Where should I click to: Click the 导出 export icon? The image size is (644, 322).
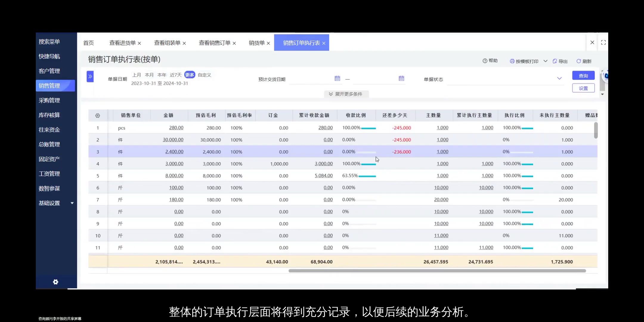click(x=555, y=61)
